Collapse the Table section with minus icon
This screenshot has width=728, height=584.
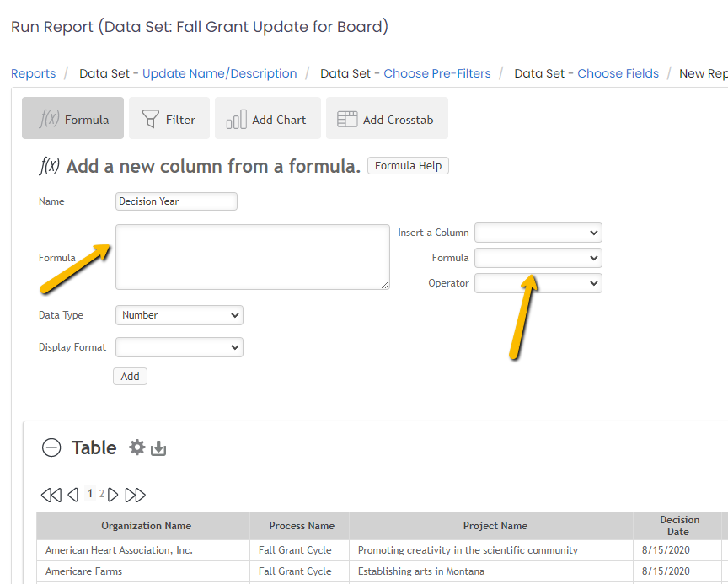click(51, 448)
